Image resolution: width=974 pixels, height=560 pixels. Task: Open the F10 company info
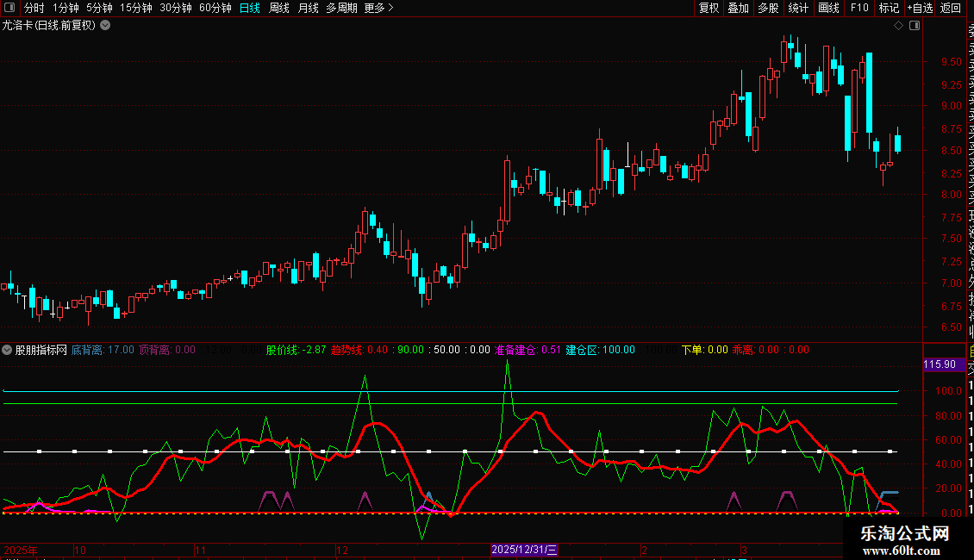pos(859,8)
